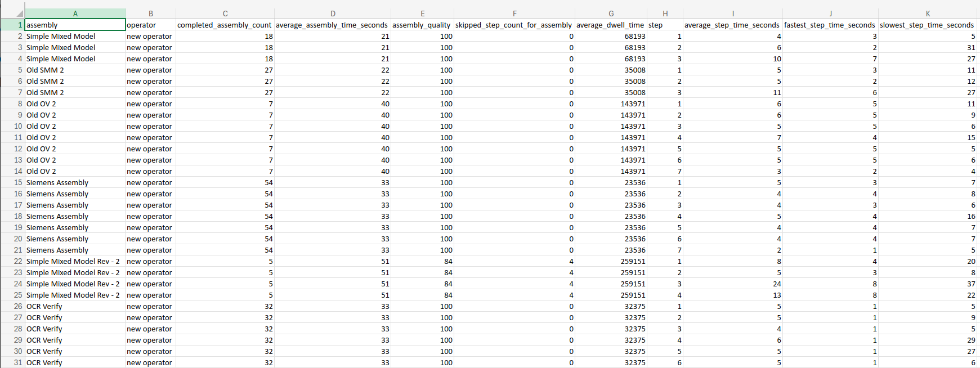The image size is (980, 368).
Task: Click the select-all corner triangle
Action: click(20, 14)
